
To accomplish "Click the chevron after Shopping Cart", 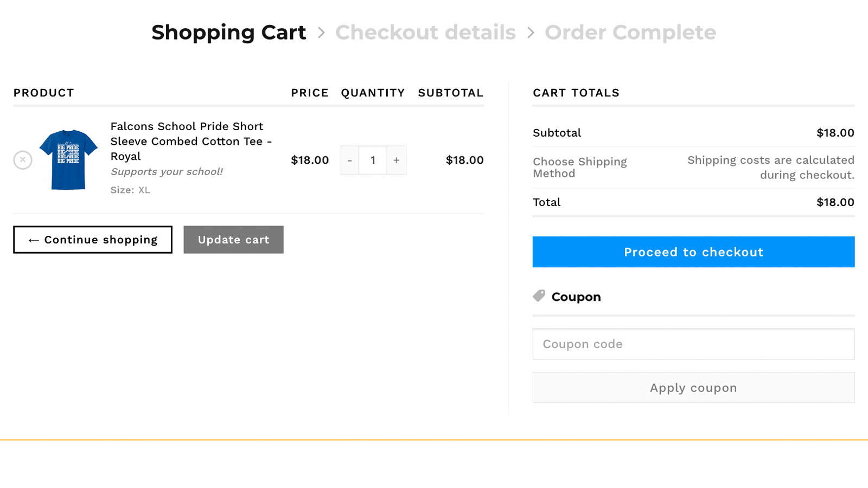I will tap(321, 33).
